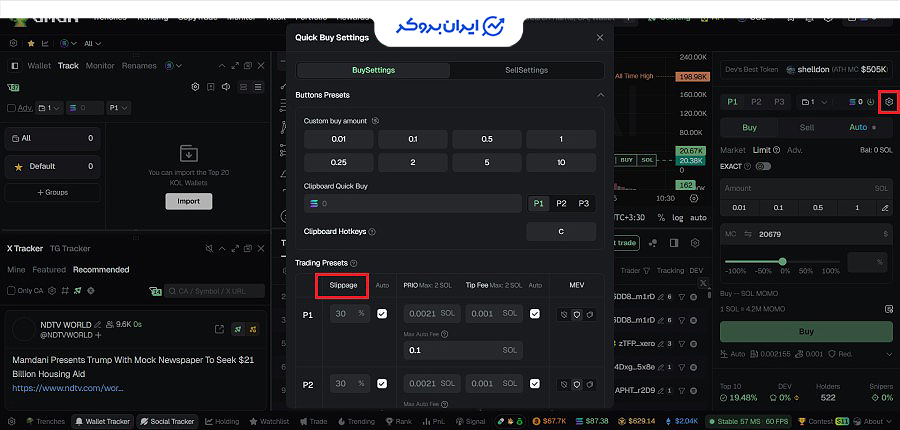
Task: Click the wallet tracker sound speaker icon
Action: (x=226, y=87)
